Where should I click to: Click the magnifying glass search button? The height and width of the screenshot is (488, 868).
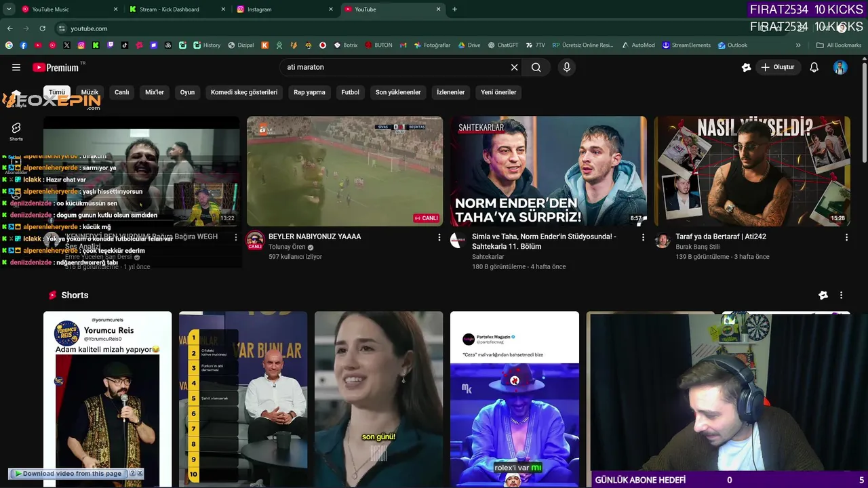536,67
